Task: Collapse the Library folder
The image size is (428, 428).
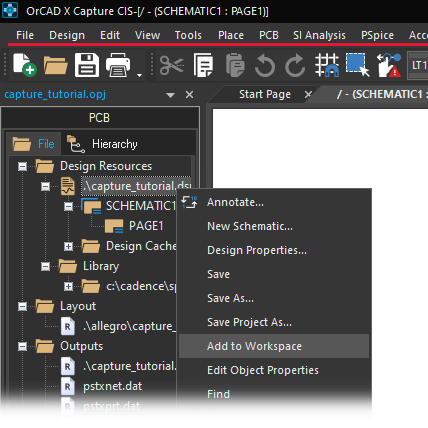Action: point(45,266)
